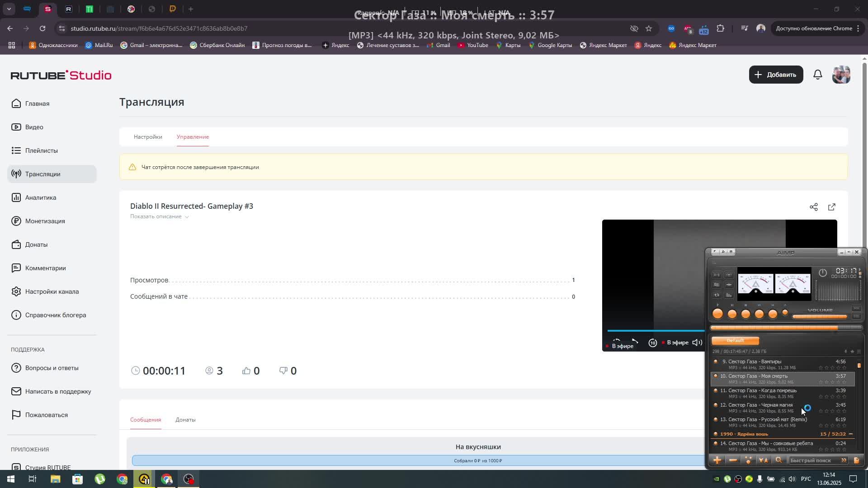Seek on AIMP track progress bar
Screen dimensions: 868x488
pyautogui.click(x=786, y=328)
